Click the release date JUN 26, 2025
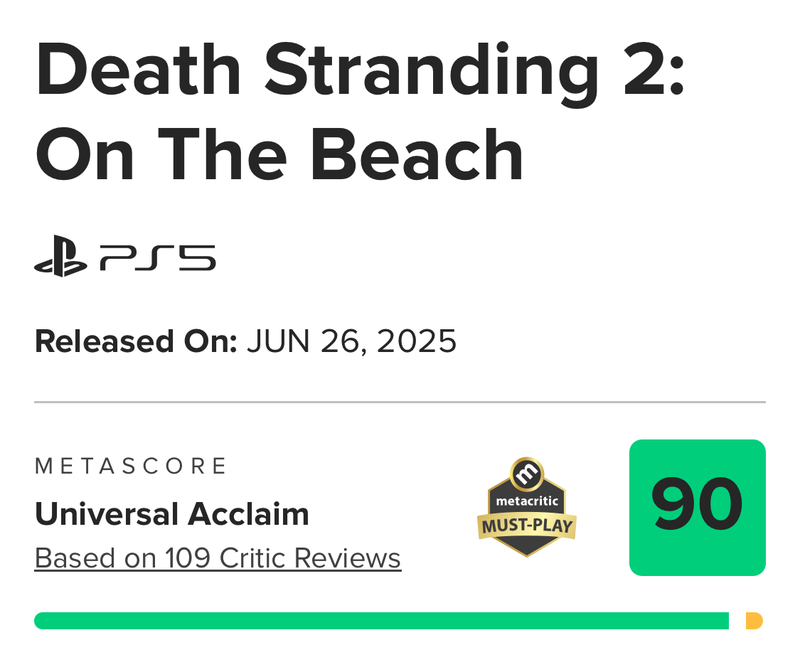 352,341
